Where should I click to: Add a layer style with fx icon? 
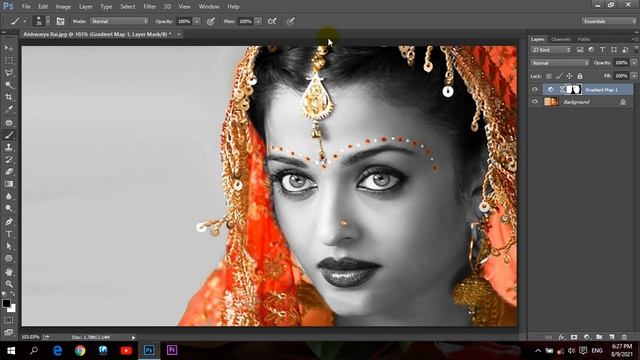click(562, 337)
